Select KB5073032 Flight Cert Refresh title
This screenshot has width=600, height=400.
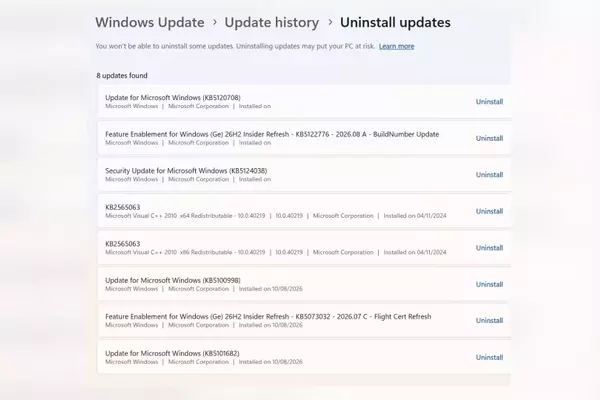tap(268, 317)
